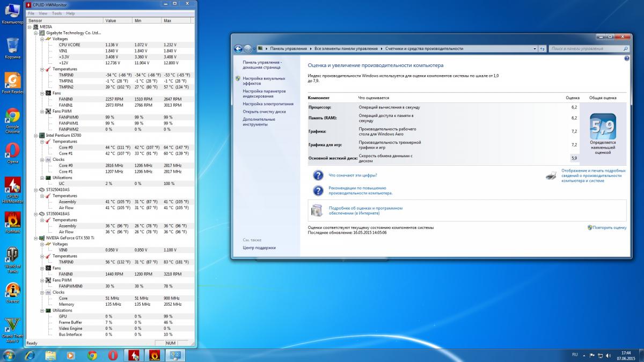Click the volume speaker icon in tray
Viewport: 644px width, 362px height.
coord(608,355)
